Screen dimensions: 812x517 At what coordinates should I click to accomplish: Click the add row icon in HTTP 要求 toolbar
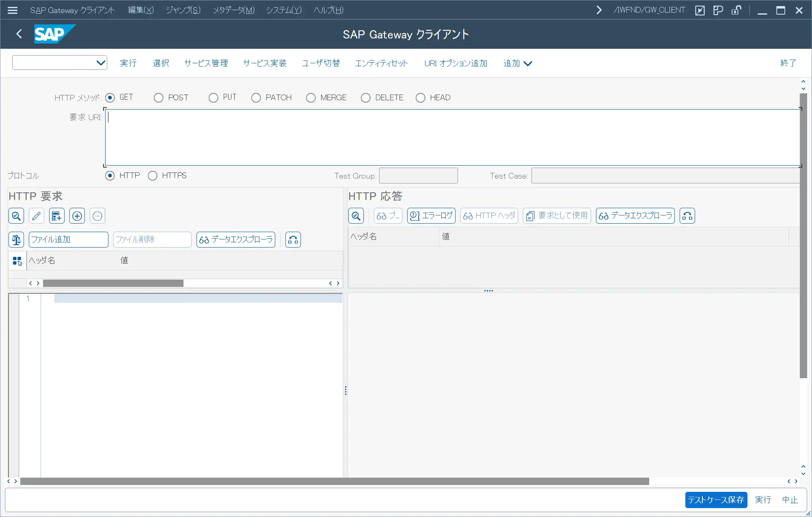[x=56, y=215]
